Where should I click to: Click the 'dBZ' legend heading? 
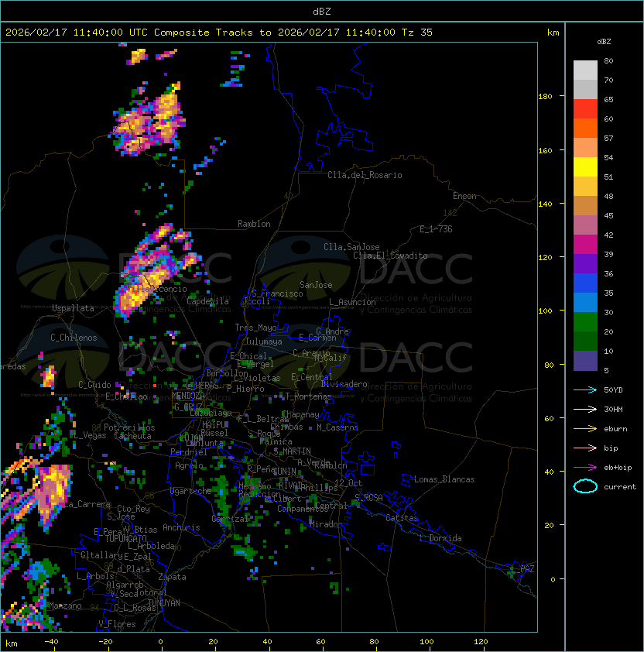coord(604,42)
